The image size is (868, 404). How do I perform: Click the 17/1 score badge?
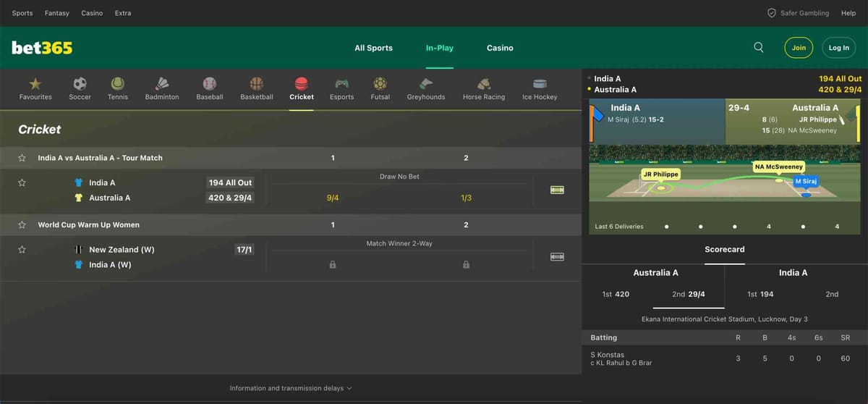(x=244, y=250)
